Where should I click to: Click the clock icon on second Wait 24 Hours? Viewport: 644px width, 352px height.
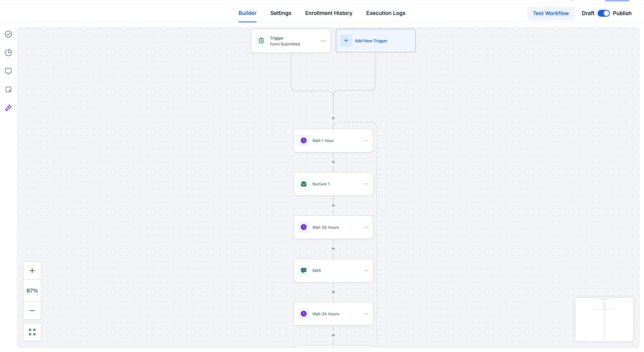(303, 314)
